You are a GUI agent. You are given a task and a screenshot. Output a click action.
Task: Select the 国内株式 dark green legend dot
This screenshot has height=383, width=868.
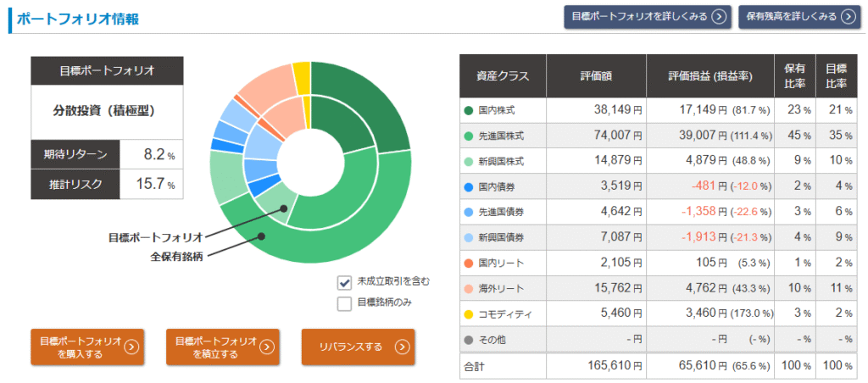point(469,110)
